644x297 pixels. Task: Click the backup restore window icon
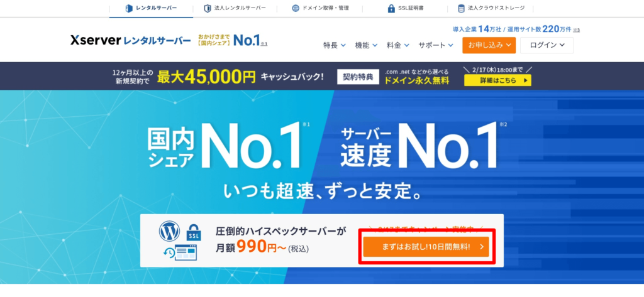(180, 252)
